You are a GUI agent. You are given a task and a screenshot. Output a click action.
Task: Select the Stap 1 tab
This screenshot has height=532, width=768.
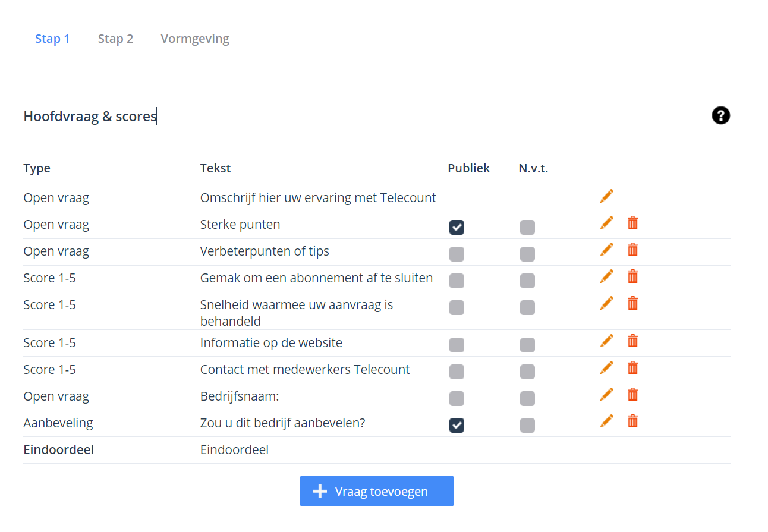pyautogui.click(x=52, y=39)
